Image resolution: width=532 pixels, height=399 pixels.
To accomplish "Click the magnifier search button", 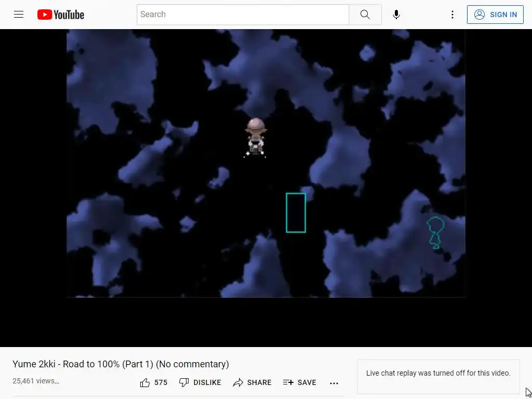I will (x=365, y=15).
